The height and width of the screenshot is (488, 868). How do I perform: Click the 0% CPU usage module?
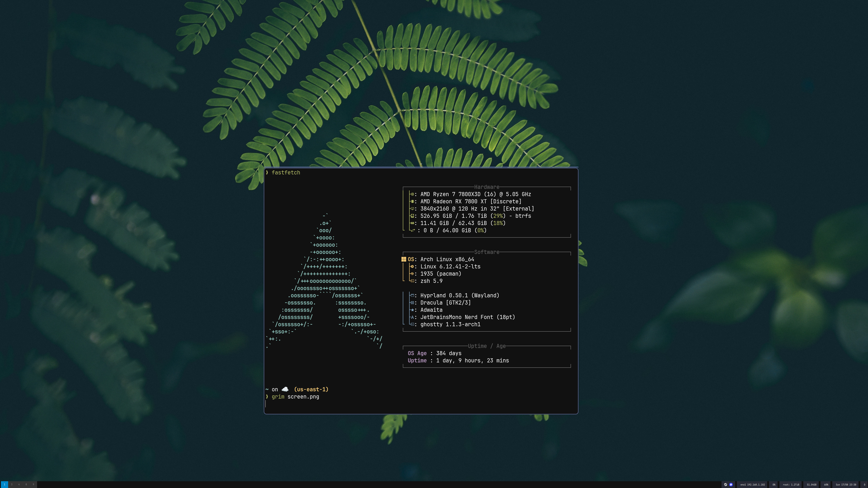(774, 485)
